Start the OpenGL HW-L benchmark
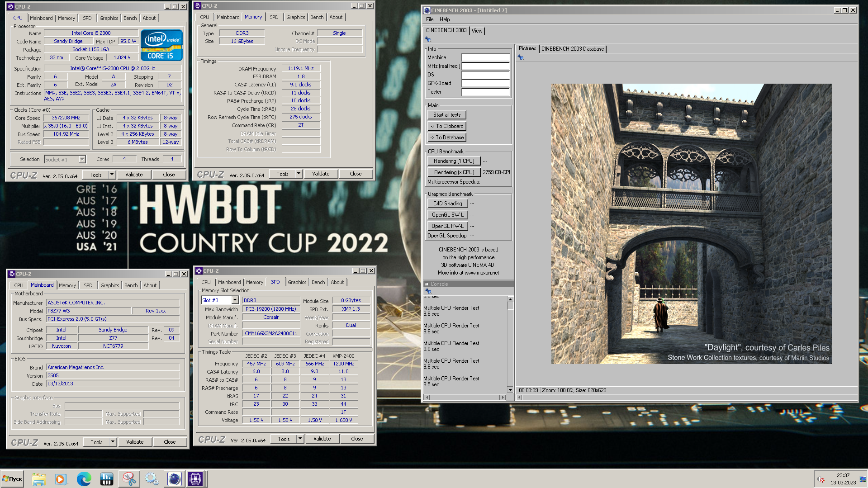868x488 pixels. [x=447, y=226]
